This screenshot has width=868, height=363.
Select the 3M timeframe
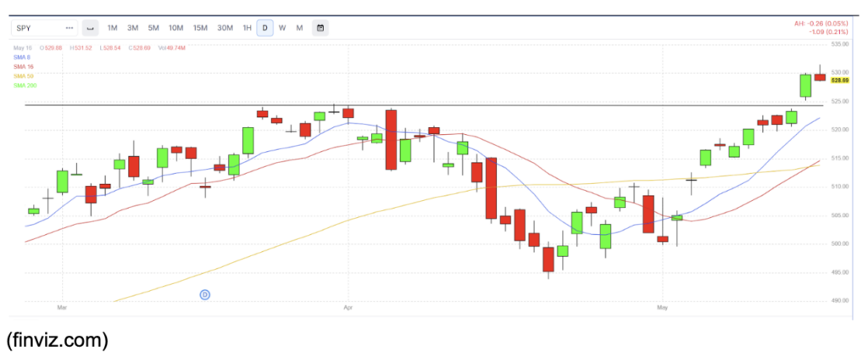tap(133, 28)
